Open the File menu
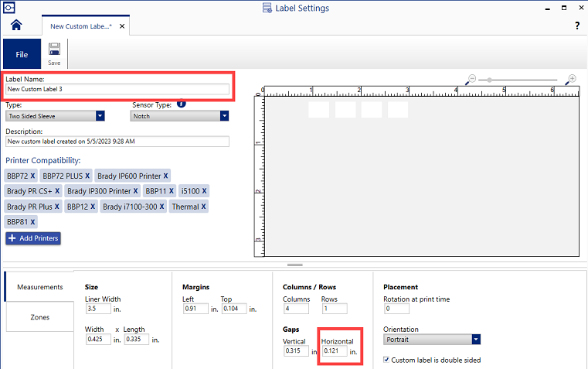588x369 pixels. (x=22, y=55)
